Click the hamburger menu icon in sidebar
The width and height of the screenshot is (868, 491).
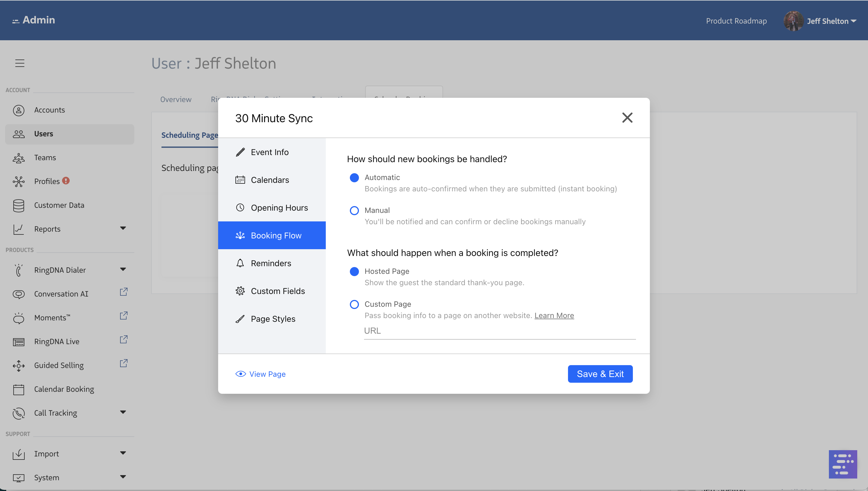pos(20,63)
